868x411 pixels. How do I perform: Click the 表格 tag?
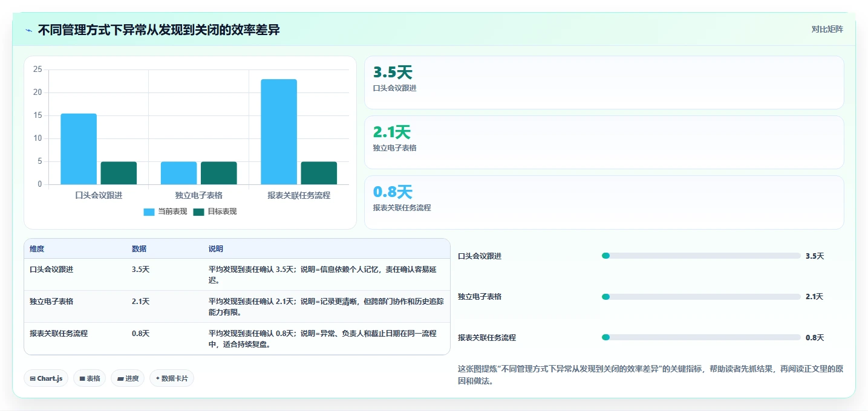pyautogui.click(x=90, y=378)
